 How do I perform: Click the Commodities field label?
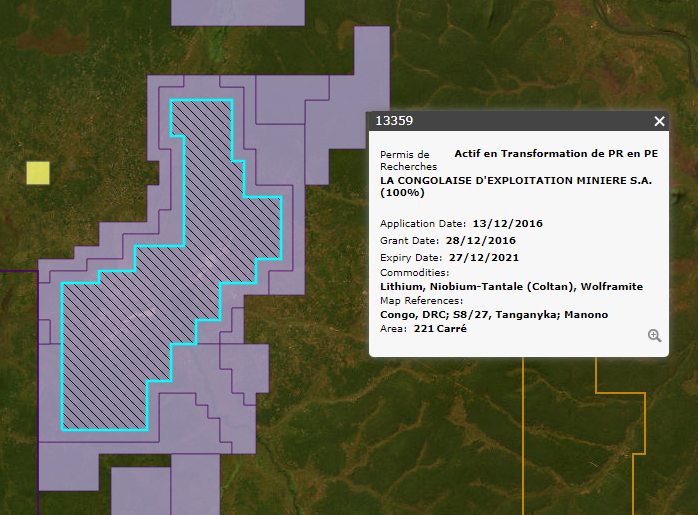click(x=414, y=272)
